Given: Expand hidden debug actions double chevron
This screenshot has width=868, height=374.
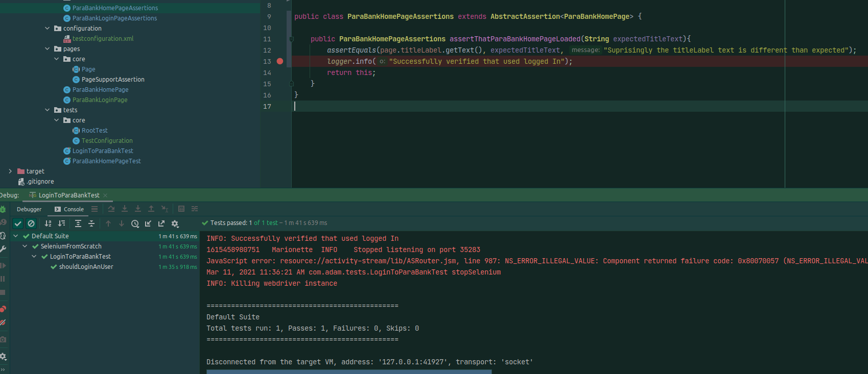Looking at the screenshot, I should point(3,369).
